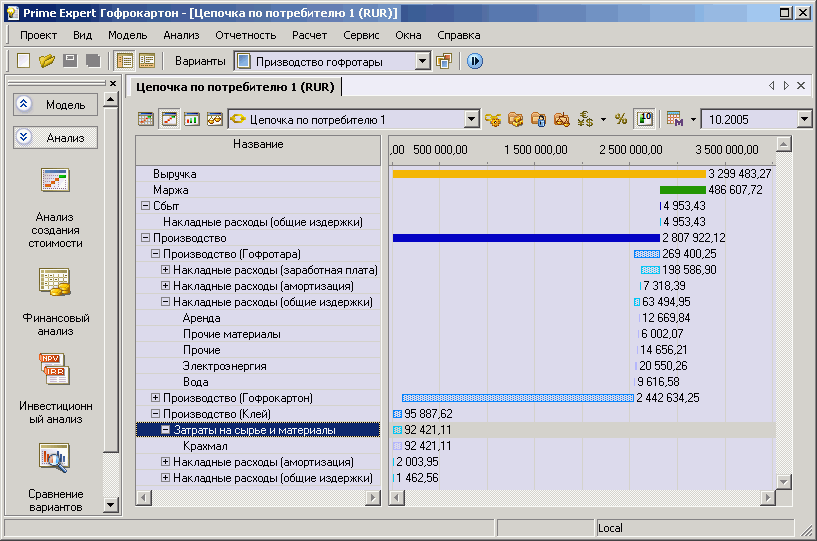817x541 pixels.
Task: Toggle the second panel layout view icon
Action: click(147, 61)
